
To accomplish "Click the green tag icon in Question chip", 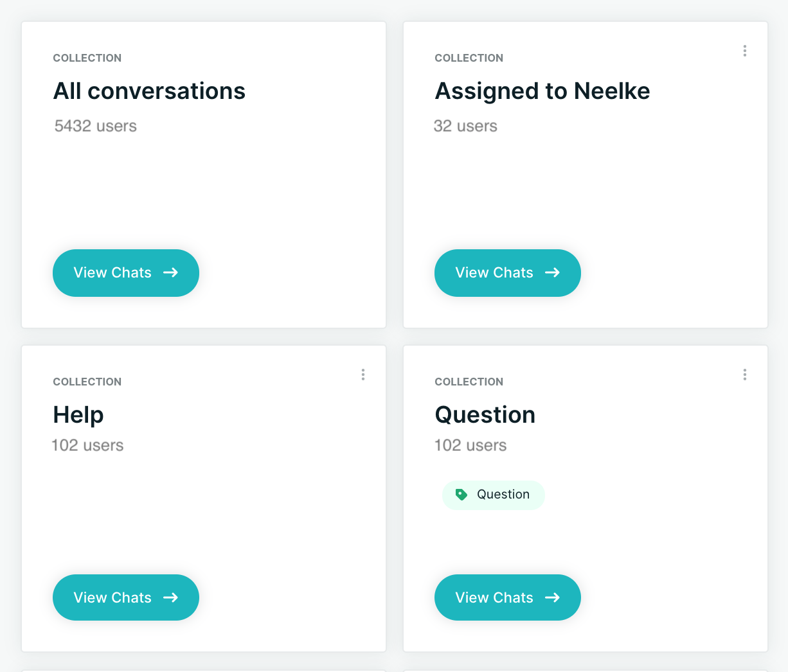I will coord(461,495).
